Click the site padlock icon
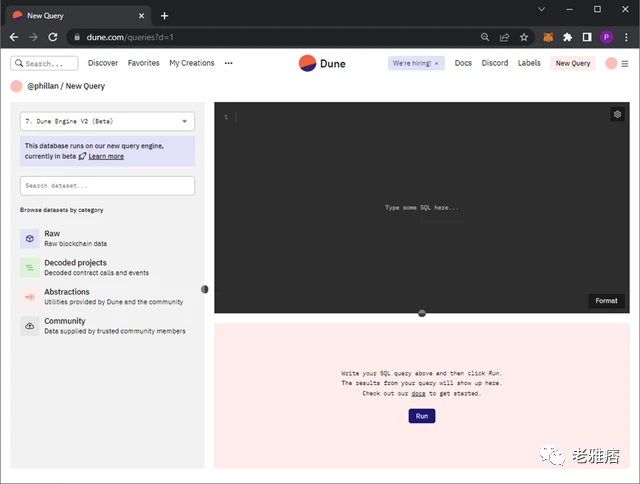Screen dimensions: 640x484 click(77, 37)
